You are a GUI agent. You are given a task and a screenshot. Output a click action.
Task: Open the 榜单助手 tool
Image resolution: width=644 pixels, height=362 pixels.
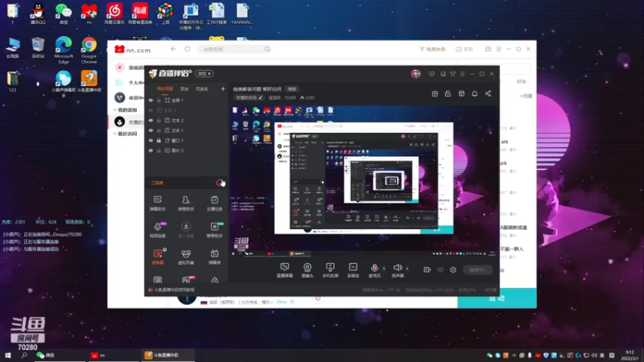coord(214,230)
